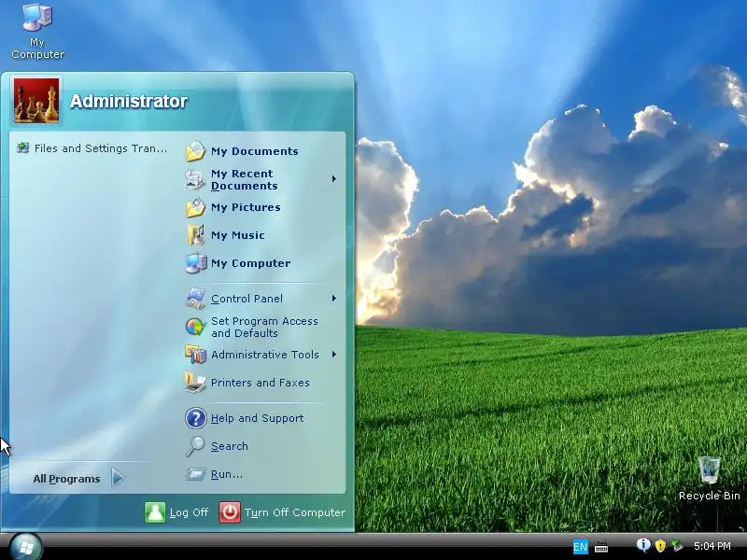
Task: Expand the Control Panel submenu arrow
Action: (334, 299)
